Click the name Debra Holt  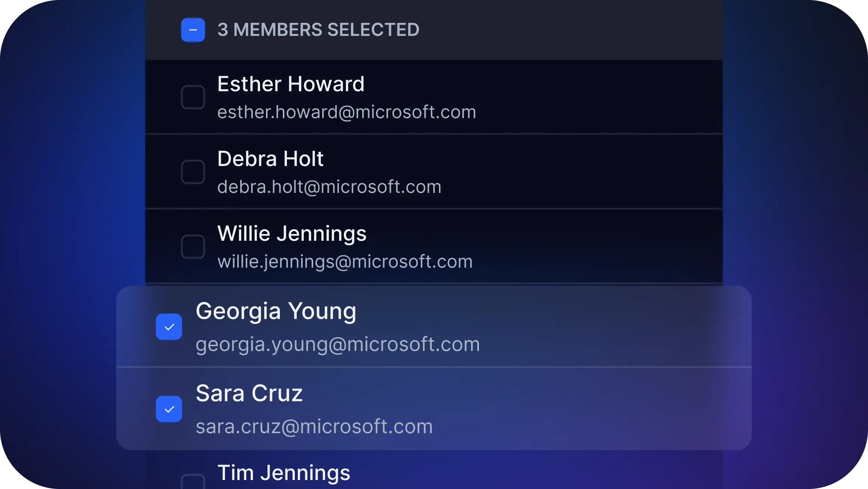pos(270,159)
